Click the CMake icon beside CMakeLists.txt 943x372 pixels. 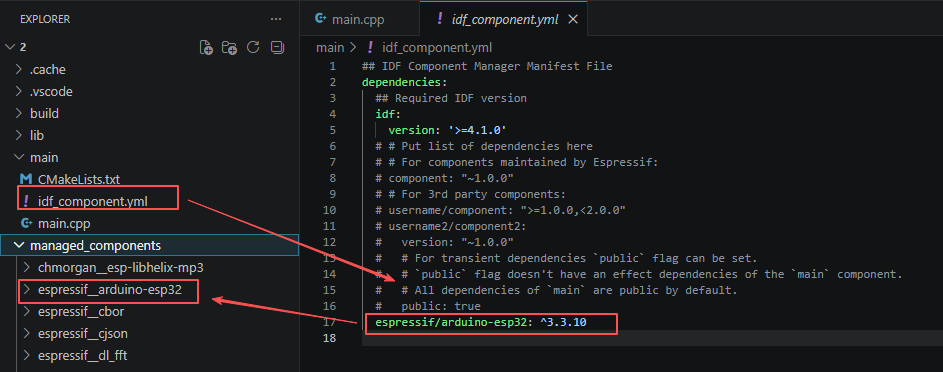[x=26, y=179]
